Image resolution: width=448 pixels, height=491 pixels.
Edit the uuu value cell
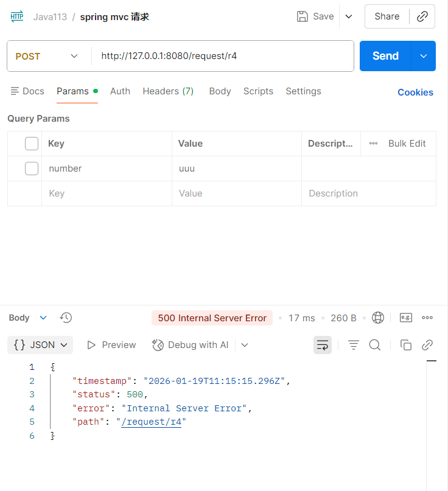point(237,169)
